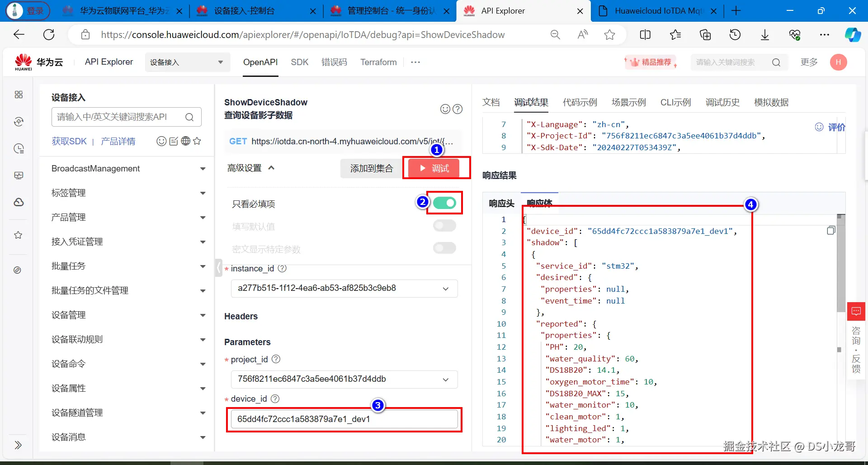
Task: Open the sidebar star favorites icon
Action: click(x=18, y=235)
